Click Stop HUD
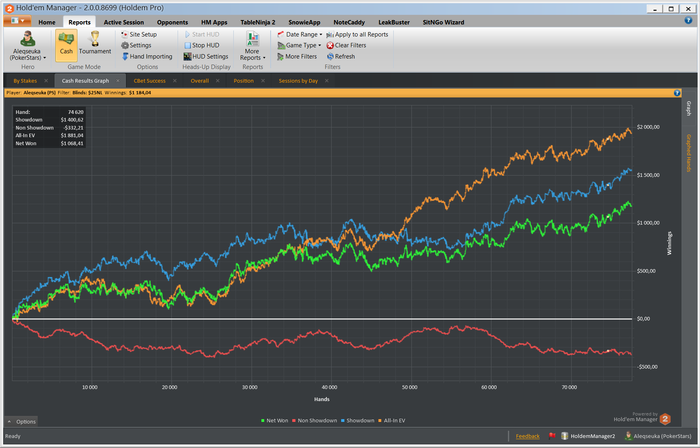This screenshot has height=448, width=700. 202,45
